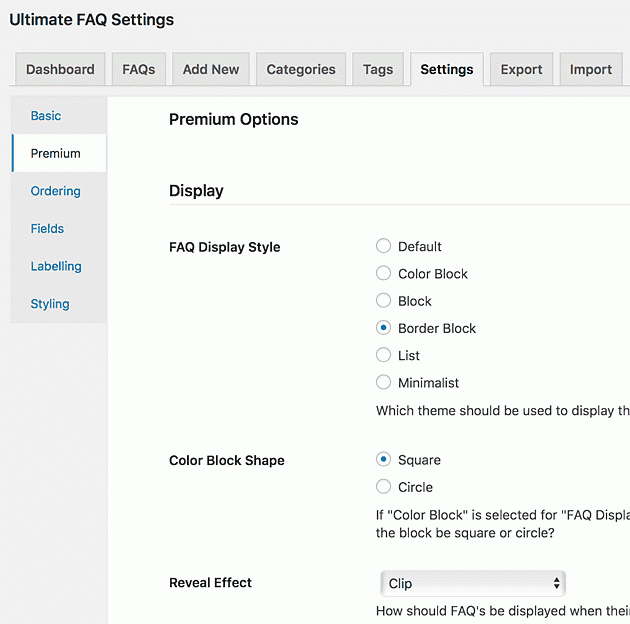This screenshot has width=630, height=624.
Task: Go to the Categories tab
Action: [x=301, y=69]
